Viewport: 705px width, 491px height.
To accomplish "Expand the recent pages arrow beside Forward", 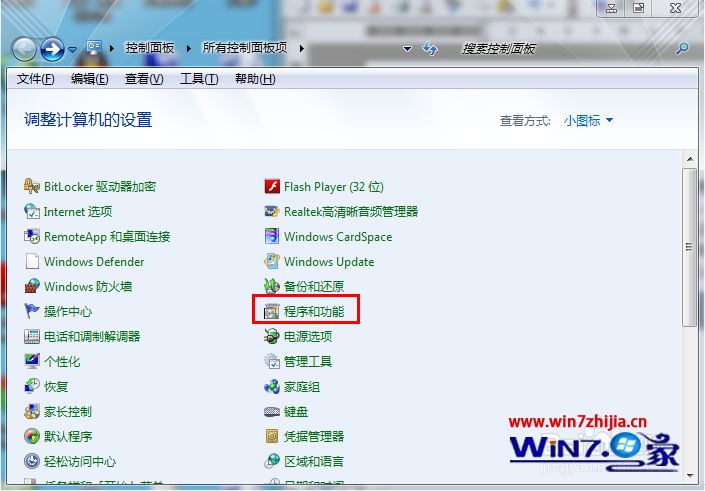I will tap(72, 49).
